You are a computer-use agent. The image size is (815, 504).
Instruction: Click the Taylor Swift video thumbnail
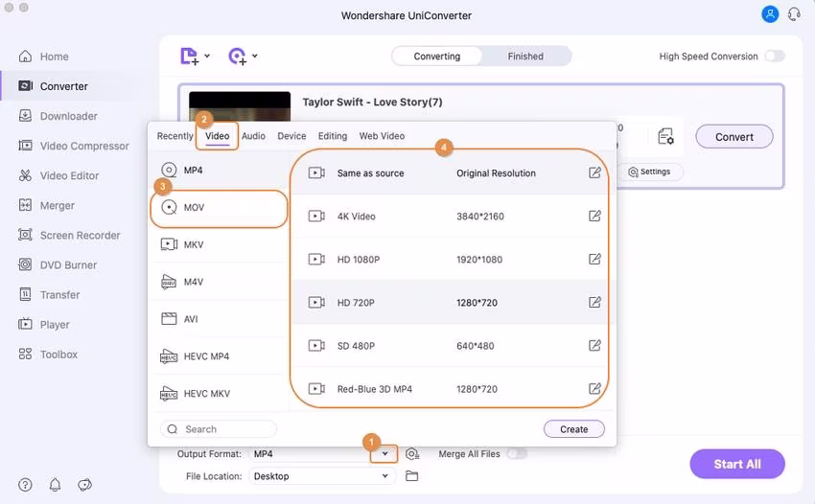tap(240, 106)
